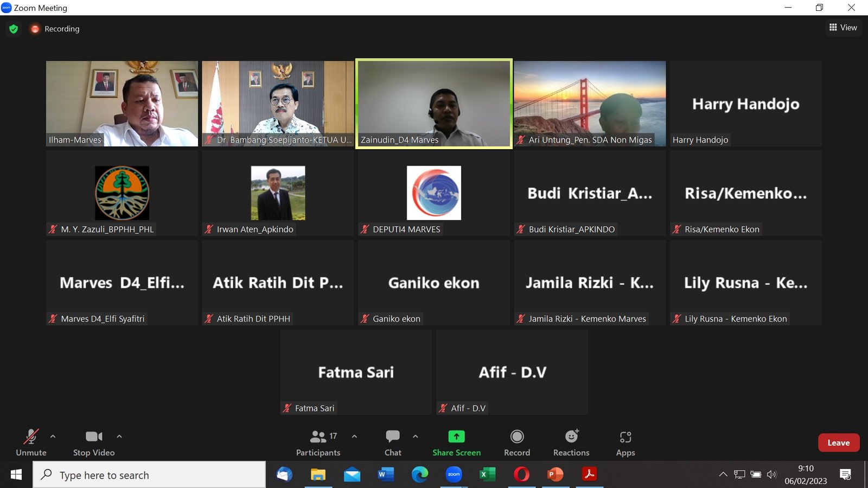
Task: Open Thunderbird from the taskbar
Action: click(x=284, y=475)
